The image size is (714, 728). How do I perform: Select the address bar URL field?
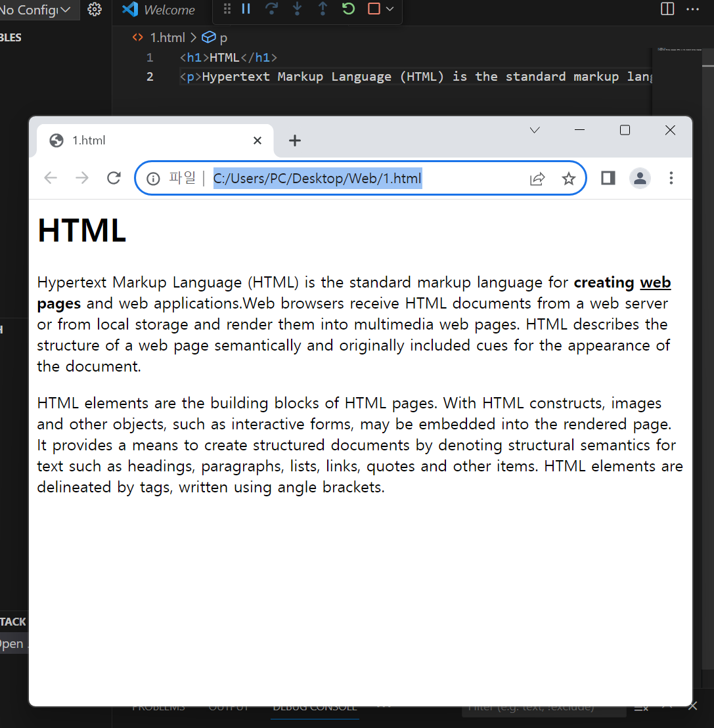(317, 178)
